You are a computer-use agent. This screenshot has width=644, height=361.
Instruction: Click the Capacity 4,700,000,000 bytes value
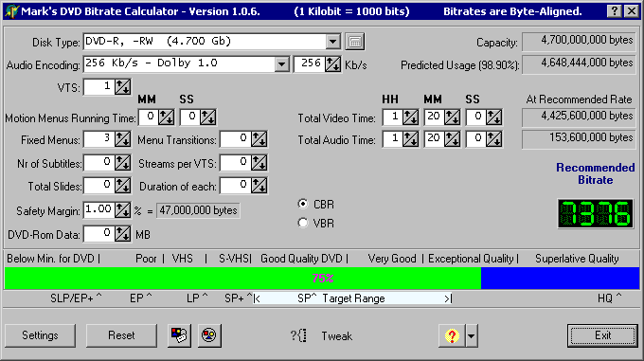[x=579, y=42]
